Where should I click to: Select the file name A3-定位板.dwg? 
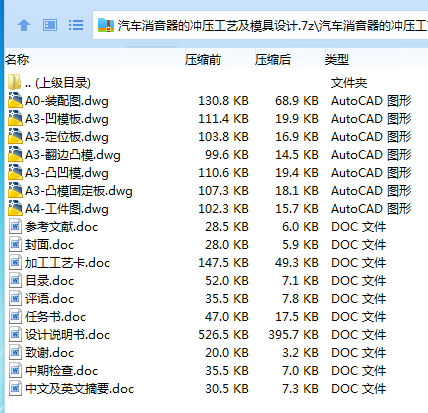[67, 137]
